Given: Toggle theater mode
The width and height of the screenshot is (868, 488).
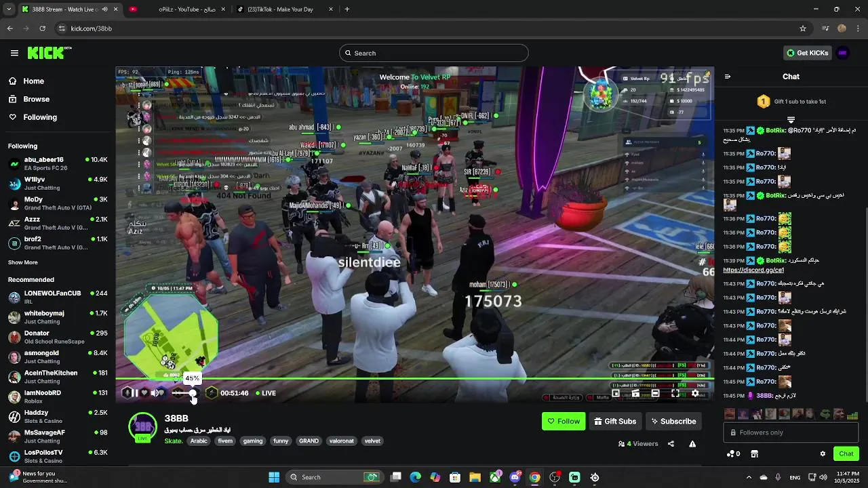Looking at the screenshot, I should pyautogui.click(x=655, y=393).
